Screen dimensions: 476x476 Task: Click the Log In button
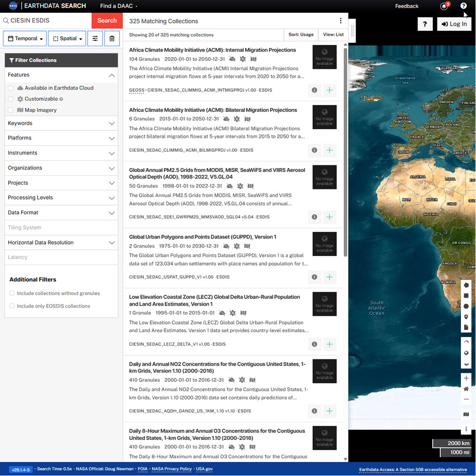454,24
